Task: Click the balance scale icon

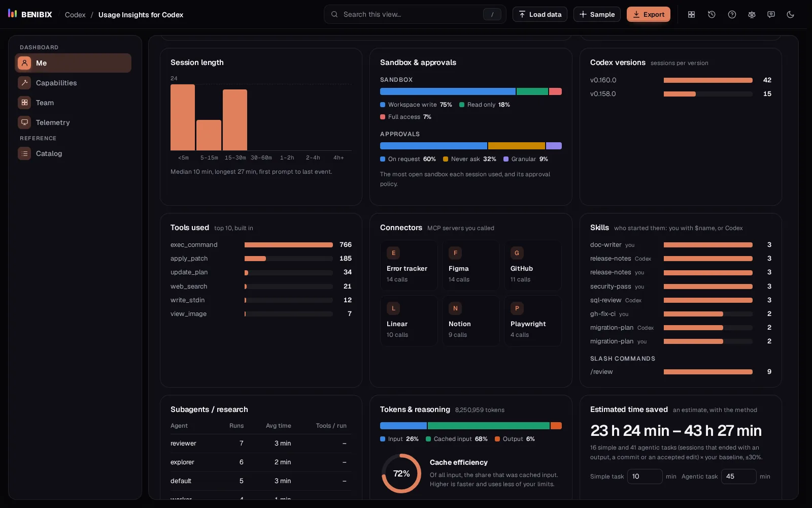Action: point(752,14)
